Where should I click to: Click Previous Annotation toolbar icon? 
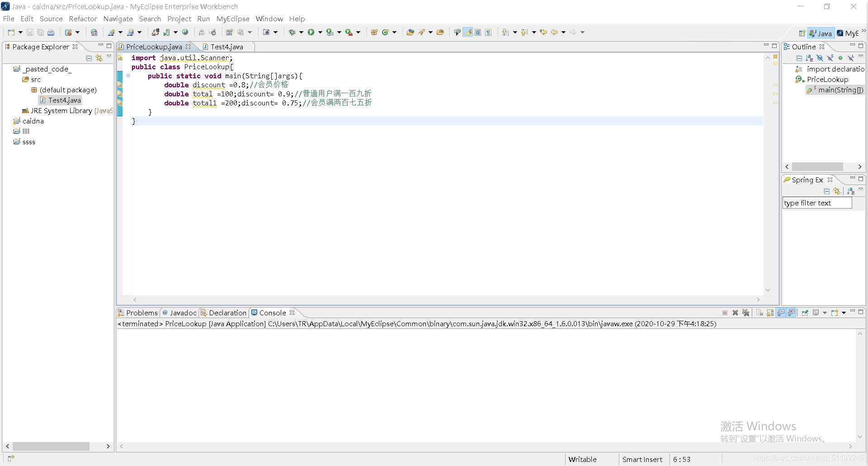[524, 32]
